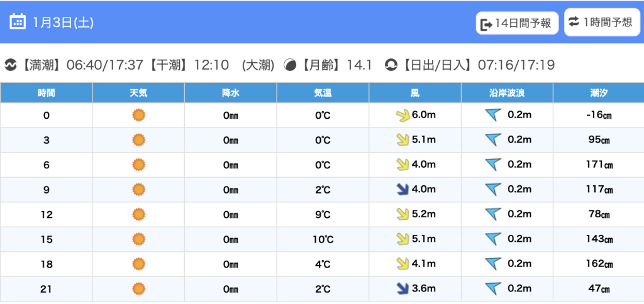Click the 風 column header
The image size is (644, 304).
tap(415, 93)
